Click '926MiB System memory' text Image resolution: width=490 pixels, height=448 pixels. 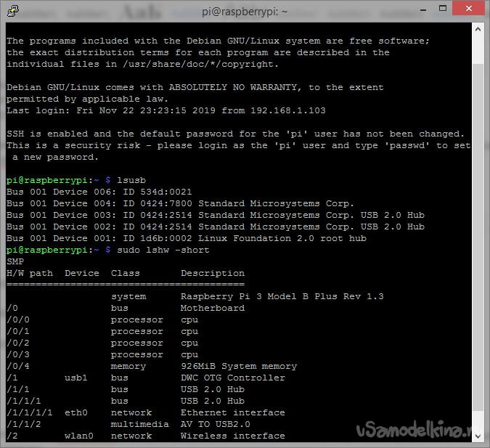click(x=239, y=366)
